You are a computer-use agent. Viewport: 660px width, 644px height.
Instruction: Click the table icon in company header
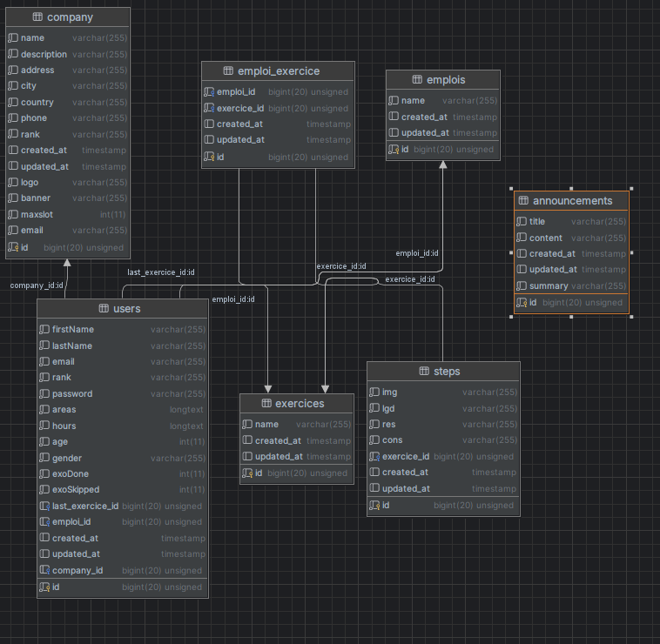[37, 17]
